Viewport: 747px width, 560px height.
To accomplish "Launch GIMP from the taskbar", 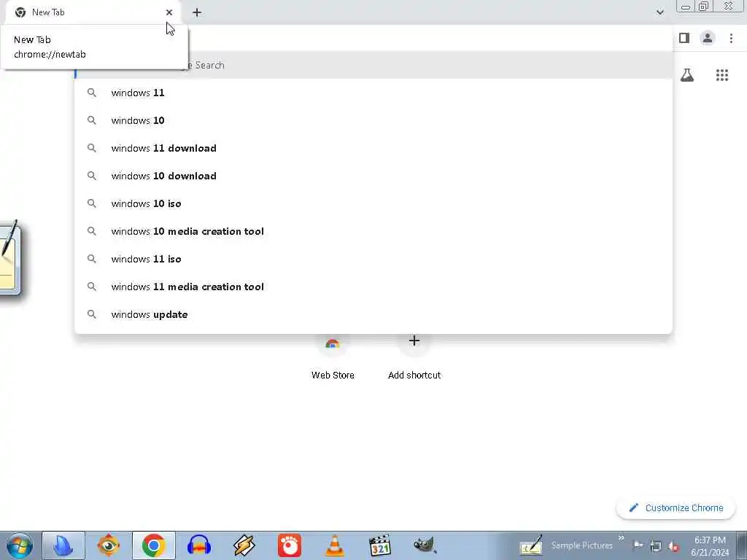I will pos(425,545).
